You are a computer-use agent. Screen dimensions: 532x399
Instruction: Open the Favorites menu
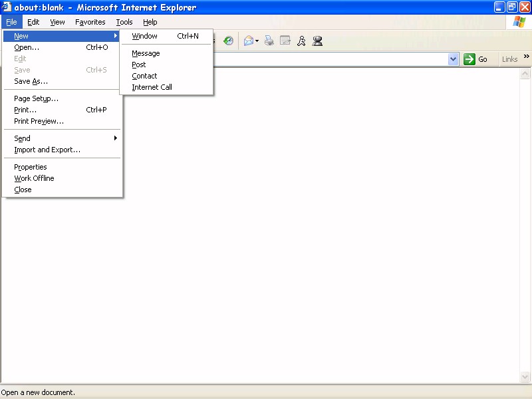pyautogui.click(x=90, y=22)
